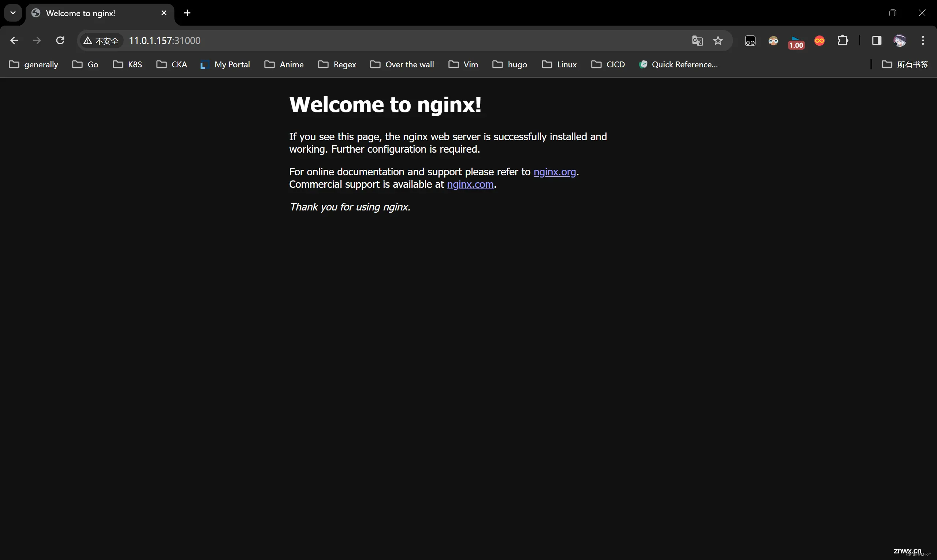Select the Welcome to nginx! tab
The width and height of the screenshot is (937, 560).
[x=100, y=13]
